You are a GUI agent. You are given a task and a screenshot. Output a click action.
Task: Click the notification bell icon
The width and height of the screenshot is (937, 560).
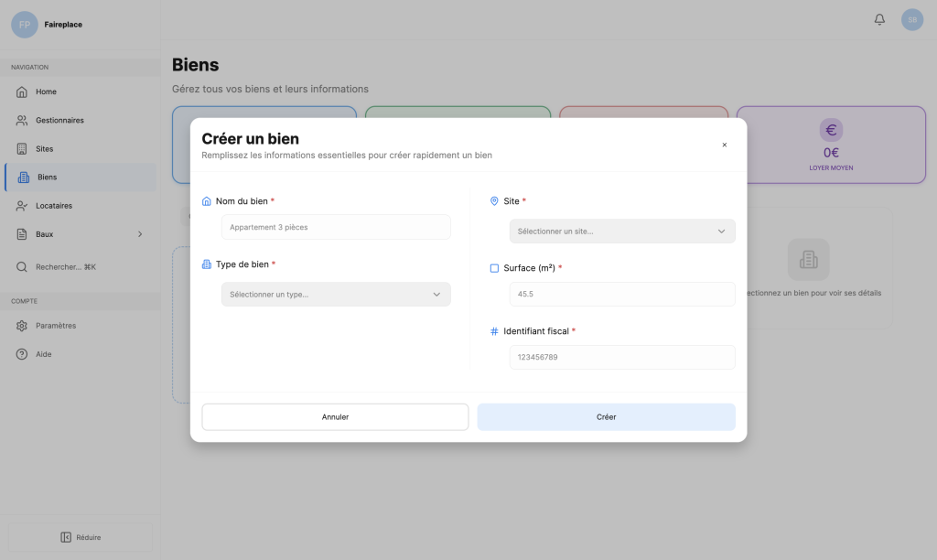pos(879,19)
